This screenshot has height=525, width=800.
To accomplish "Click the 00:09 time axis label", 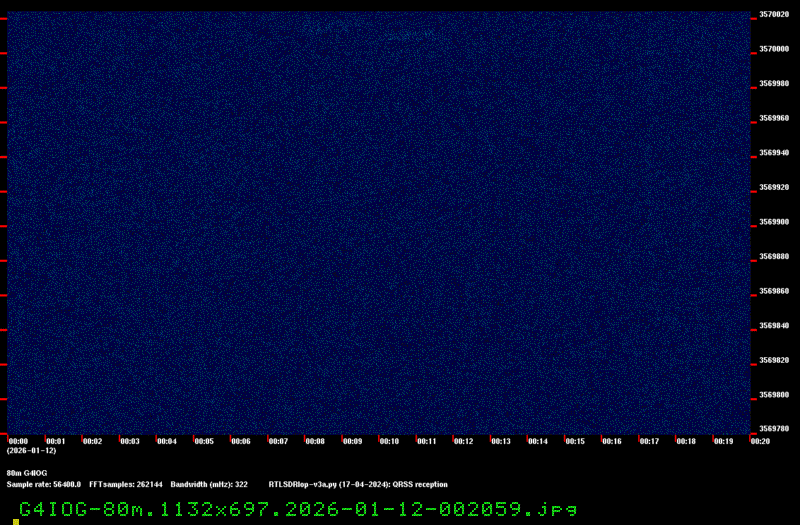I will point(352,441).
